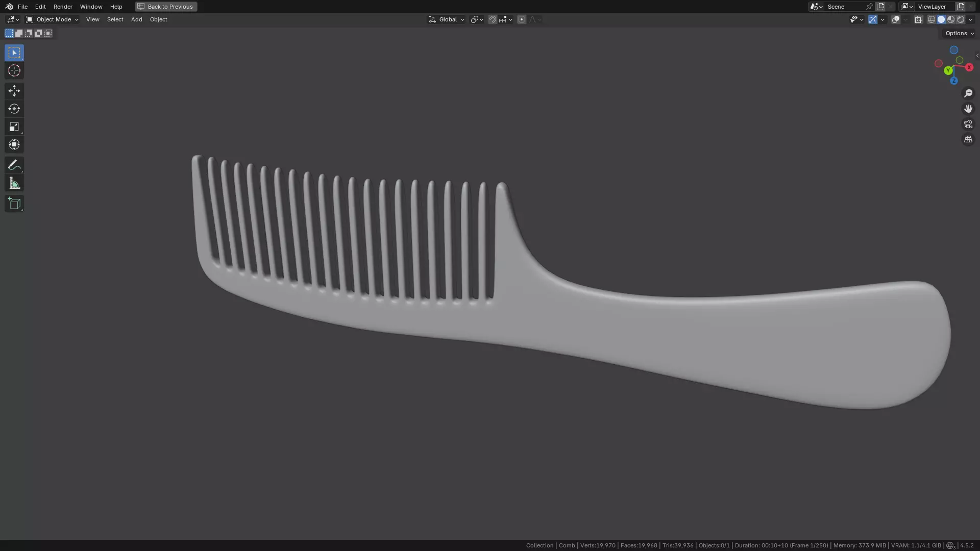The width and height of the screenshot is (980, 551).
Task: Set selection mode to Invert
Action: pos(38,33)
